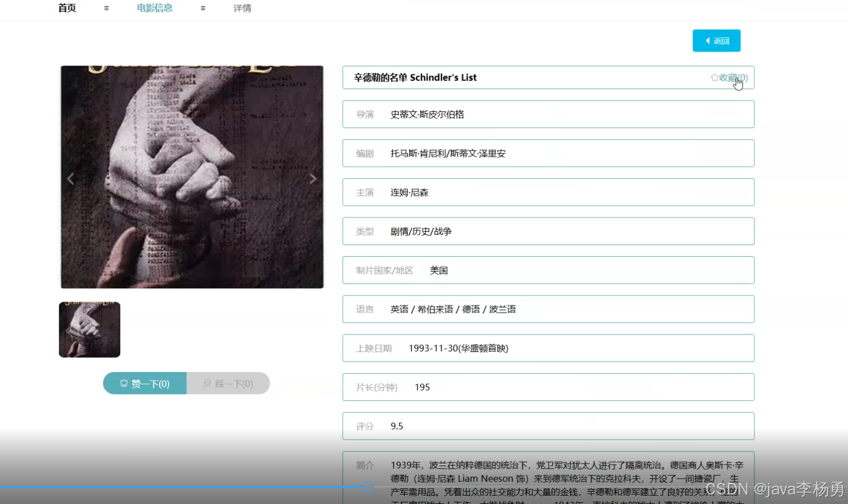Click the 踩一下(0) dislike button

228,384
